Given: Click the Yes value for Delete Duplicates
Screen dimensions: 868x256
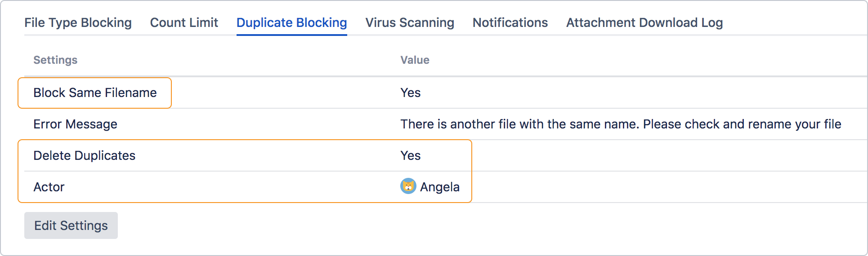Looking at the screenshot, I should [x=410, y=155].
